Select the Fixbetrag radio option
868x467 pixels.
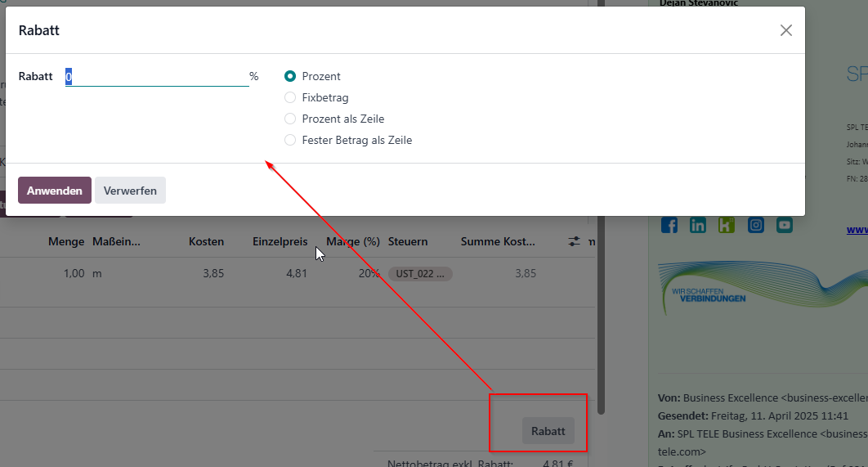pos(290,97)
